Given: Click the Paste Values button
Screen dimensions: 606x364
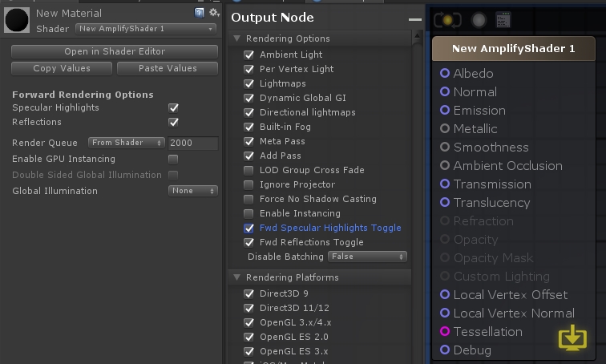Looking at the screenshot, I should coord(168,68).
